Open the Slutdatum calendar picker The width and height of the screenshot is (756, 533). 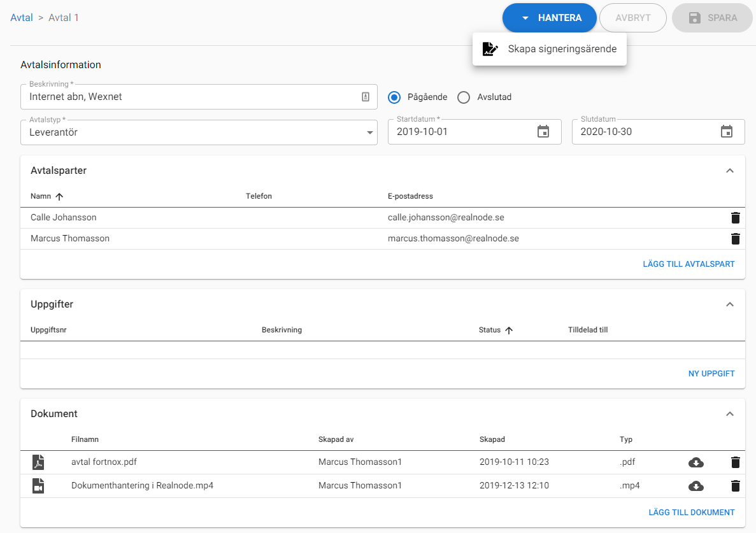pyautogui.click(x=726, y=132)
